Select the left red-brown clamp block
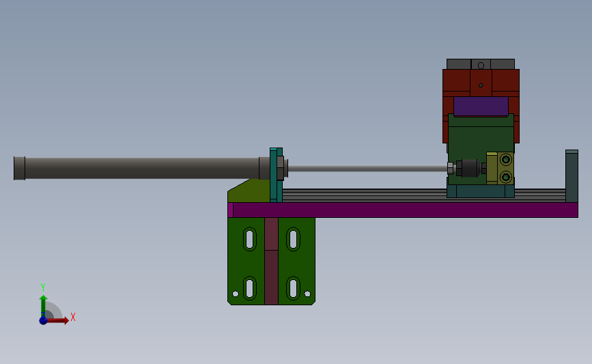592x364 pixels. pos(456,83)
